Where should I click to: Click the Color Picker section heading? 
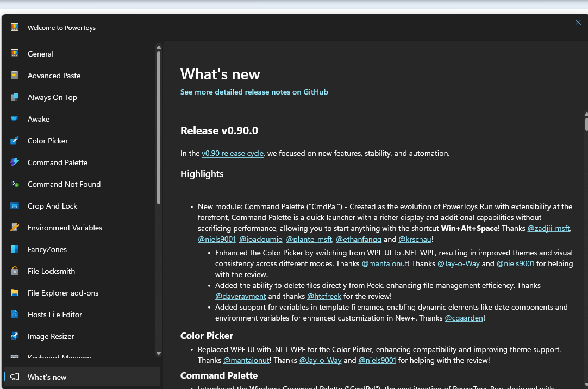click(207, 336)
